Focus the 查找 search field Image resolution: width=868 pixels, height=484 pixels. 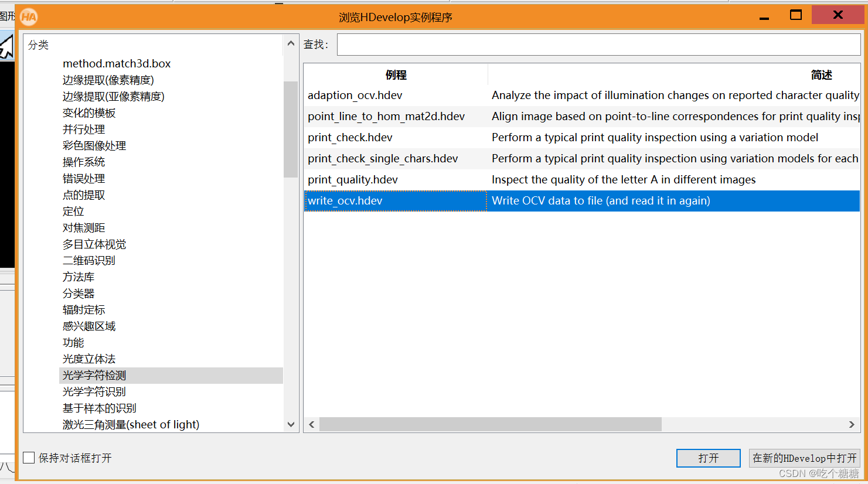coord(598,45)
